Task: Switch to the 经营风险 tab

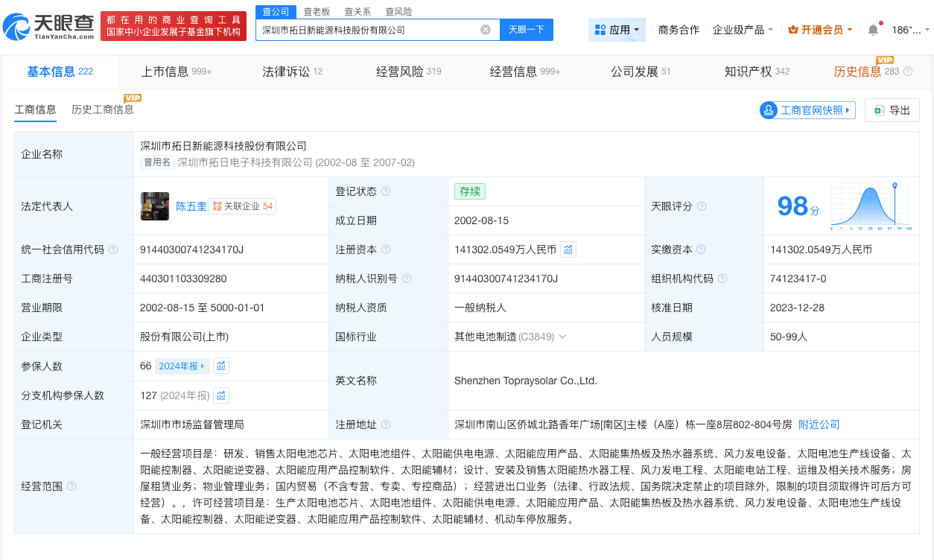Action: 408,71
